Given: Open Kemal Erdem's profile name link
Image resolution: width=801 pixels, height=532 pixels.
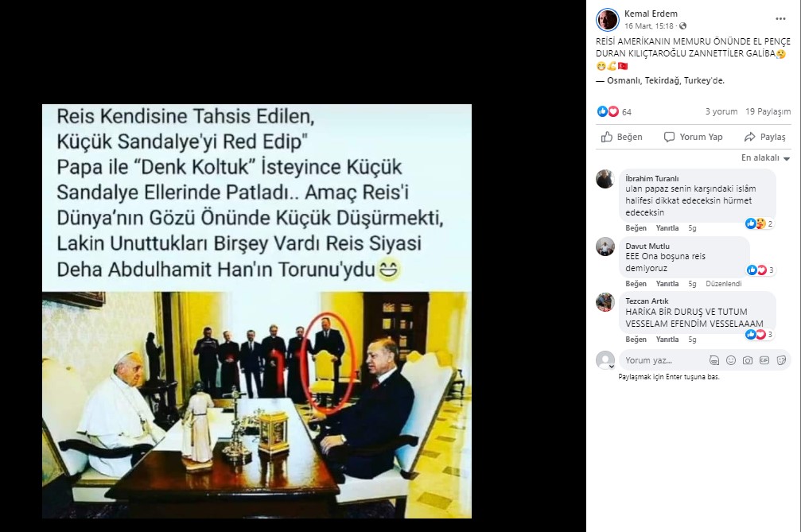Looking at the screenshot, I should [651, 14].
